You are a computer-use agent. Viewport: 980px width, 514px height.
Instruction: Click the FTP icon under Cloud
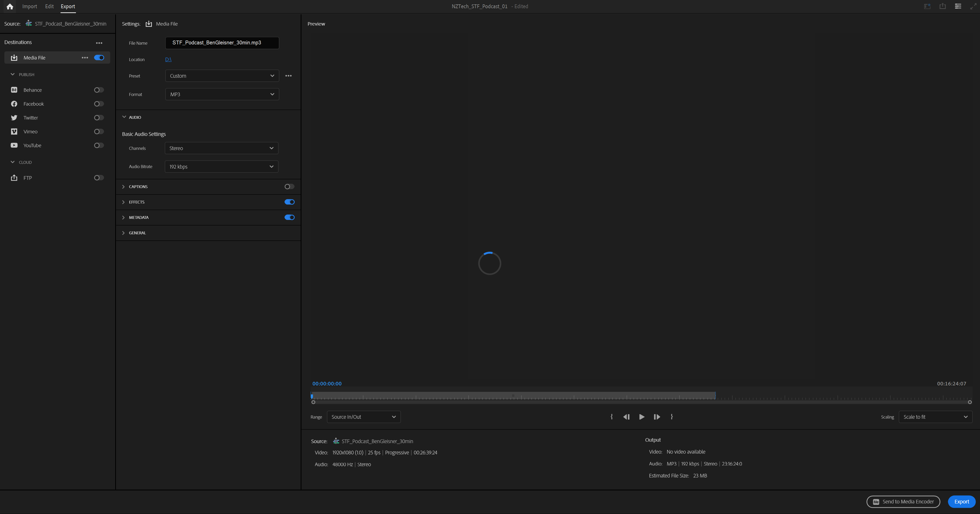[14, 178]
